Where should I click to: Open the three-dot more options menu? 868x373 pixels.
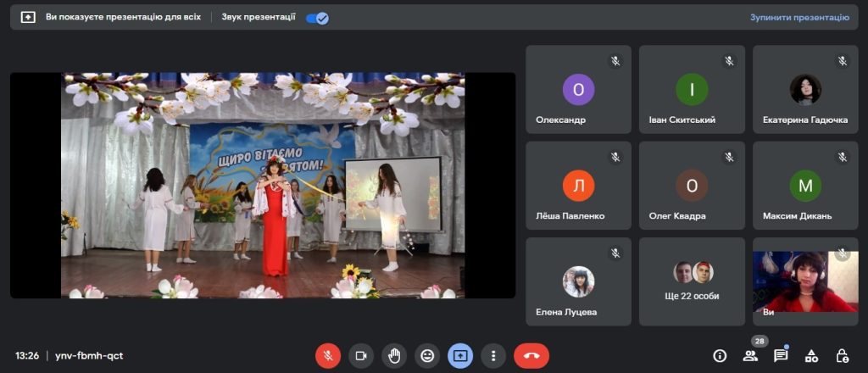tap(493, 355)
